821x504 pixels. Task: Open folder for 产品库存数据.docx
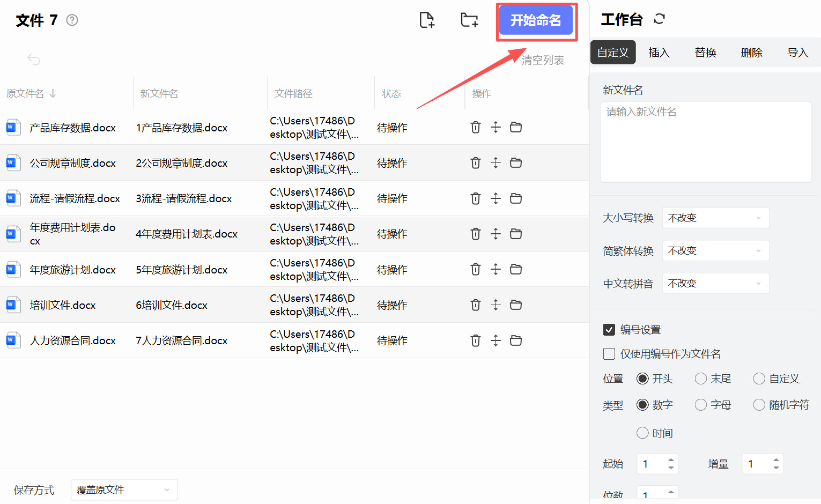(516, 127)
